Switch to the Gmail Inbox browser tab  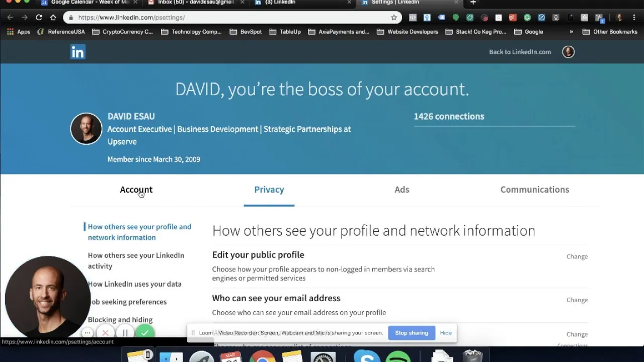196,3
